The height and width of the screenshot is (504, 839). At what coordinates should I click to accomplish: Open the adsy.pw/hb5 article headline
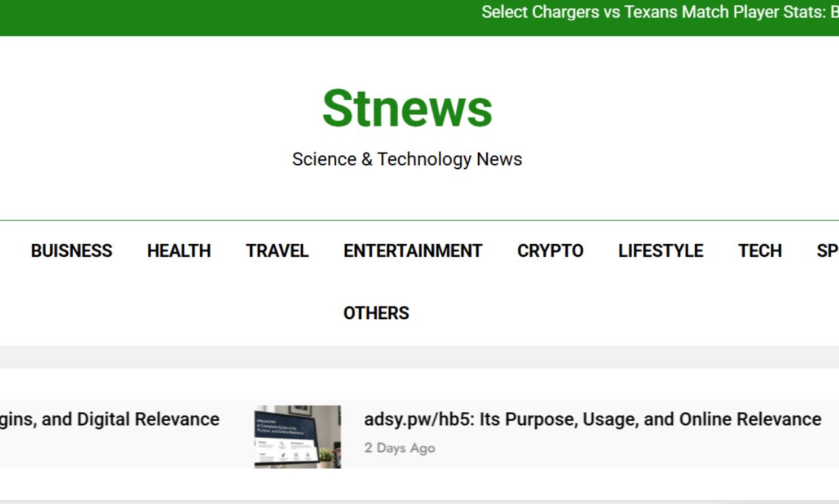click(592, 419)
